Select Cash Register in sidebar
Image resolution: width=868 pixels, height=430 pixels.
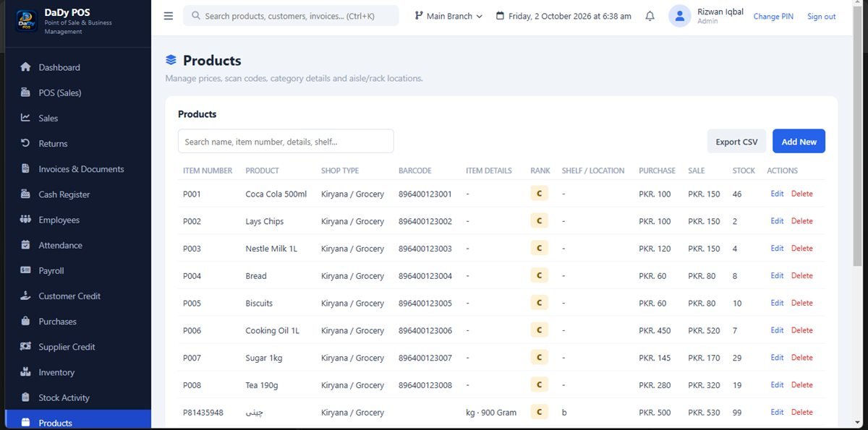click(78, 194)
